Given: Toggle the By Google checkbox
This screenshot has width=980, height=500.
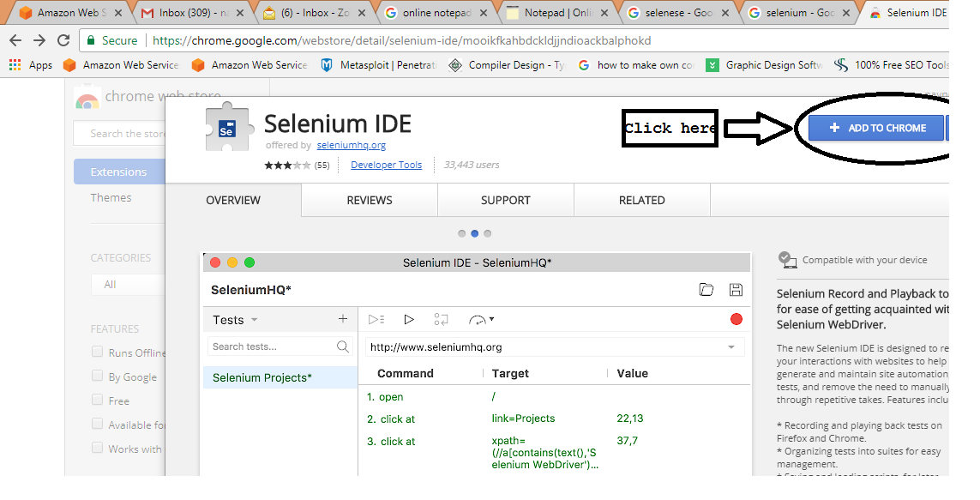Looking at the screenshot, I should tap(97, 375).
